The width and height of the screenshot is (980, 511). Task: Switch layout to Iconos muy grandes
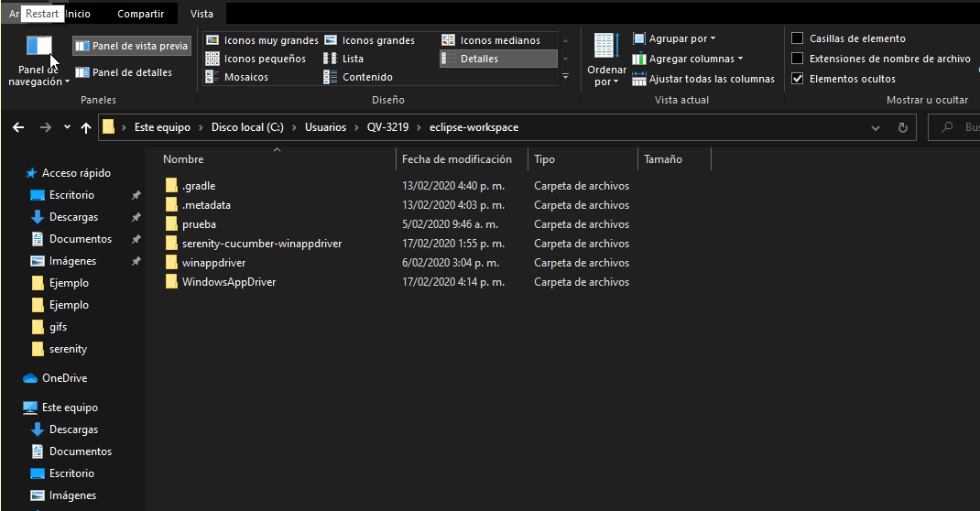262,40
